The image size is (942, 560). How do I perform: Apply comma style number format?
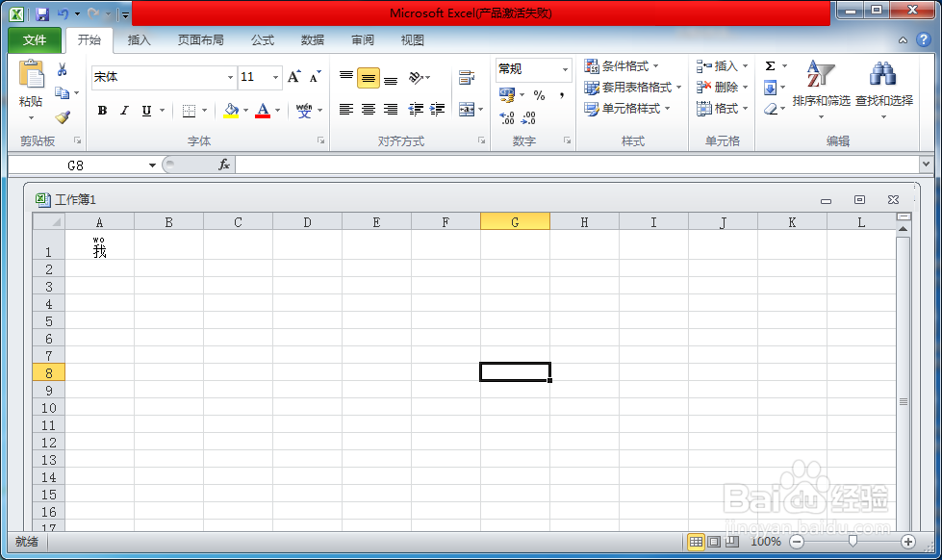click(x=562, y=95)
